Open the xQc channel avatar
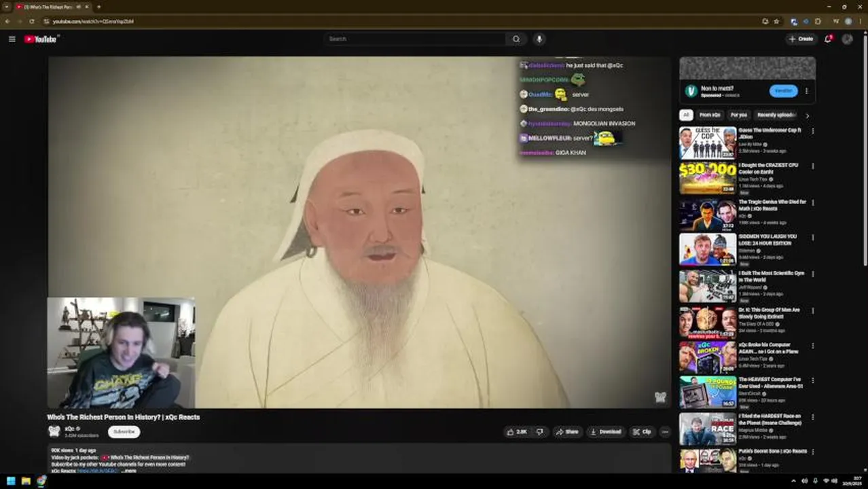This screenshot has height=489, width=868. [54, 431]
